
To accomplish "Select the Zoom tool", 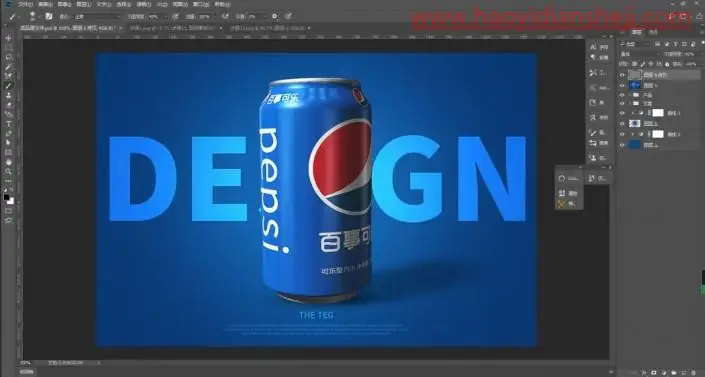I will (9, 171).
